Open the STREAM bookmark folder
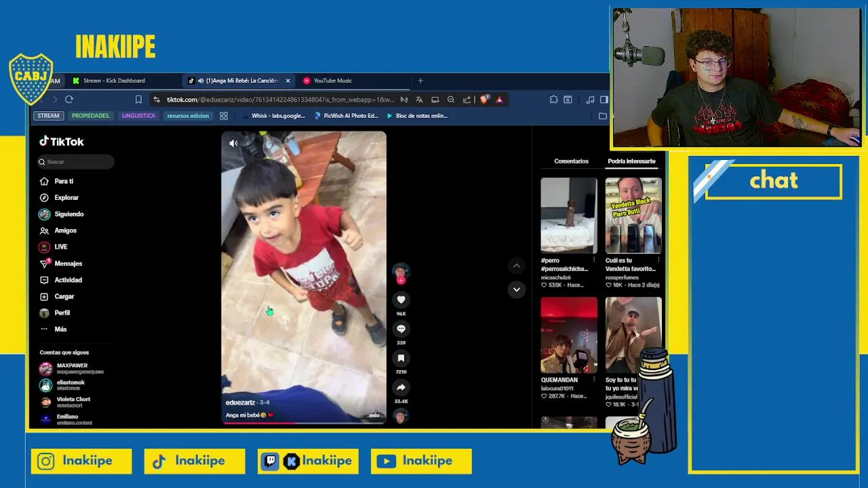The image size is (868, 488). pos(48,116)
